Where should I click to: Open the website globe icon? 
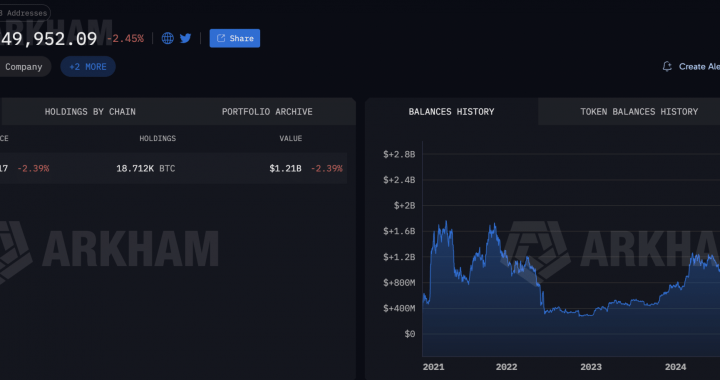click(168, 38)
